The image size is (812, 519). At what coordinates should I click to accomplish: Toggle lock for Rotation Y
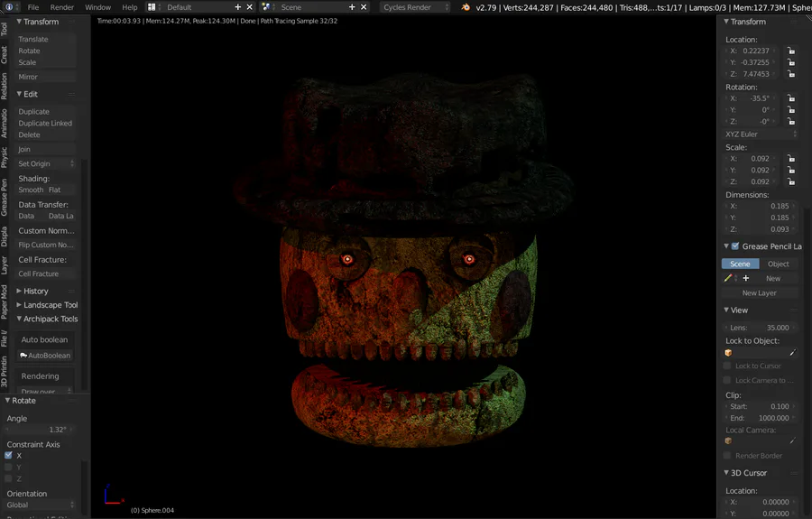click(791, 110)
